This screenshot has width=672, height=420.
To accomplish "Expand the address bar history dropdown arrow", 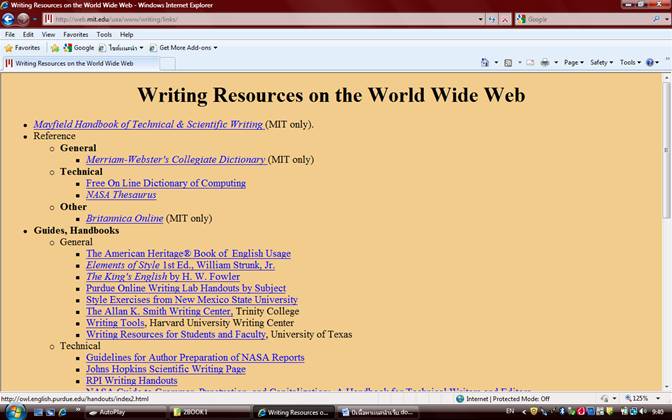I will click(x=480, y=19).
